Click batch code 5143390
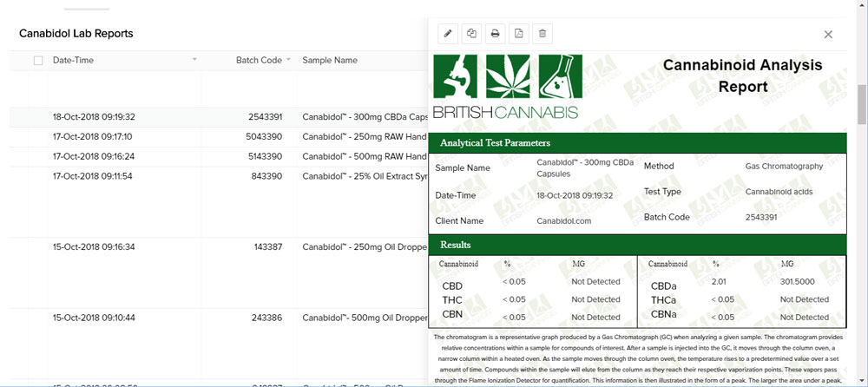The image size is (868, 387). [265, 157]
